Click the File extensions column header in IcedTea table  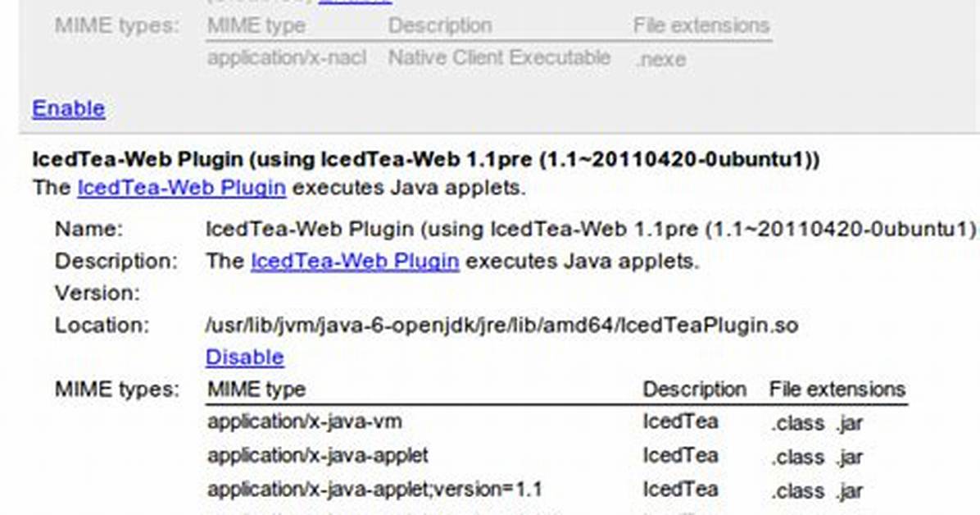click(x=837, y=390)
